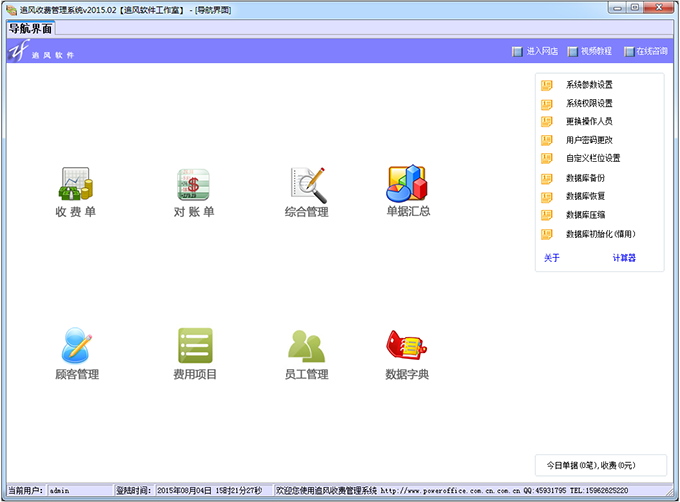680x502 pixels.
Task: Open the 综合管理 magnifier icon
Action: coord(308,185)
